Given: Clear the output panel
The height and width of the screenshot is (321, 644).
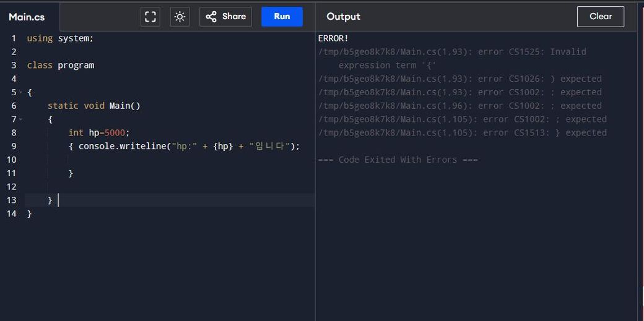Looking at the screenshot, I should click(x=600, y=17).
